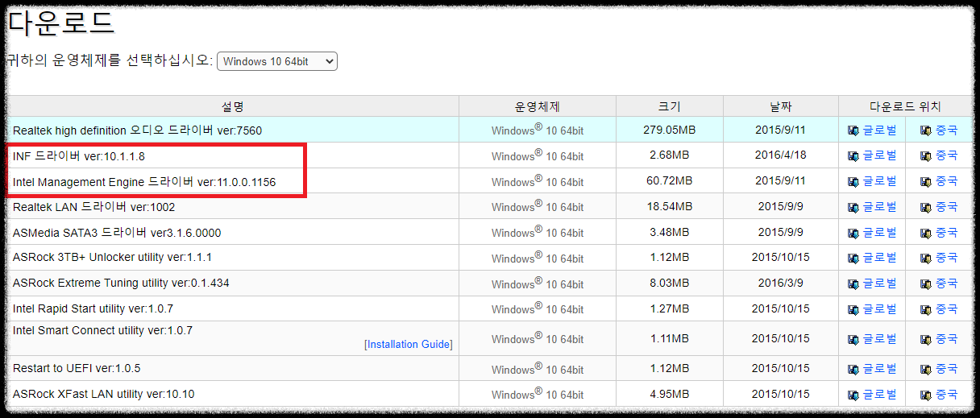980x418 pixels.
Task: Click 글로벌 download icon for INF 드라이버
Action: tap(853, 155)
